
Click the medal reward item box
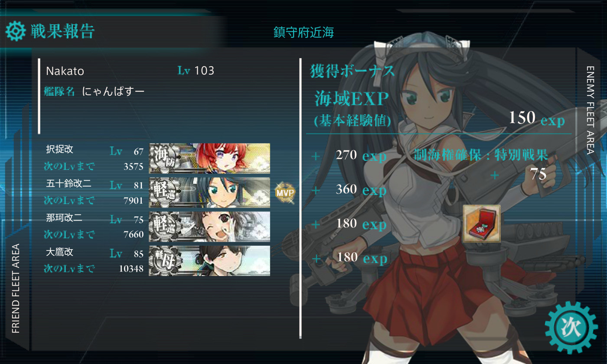(x=482, y=224)
